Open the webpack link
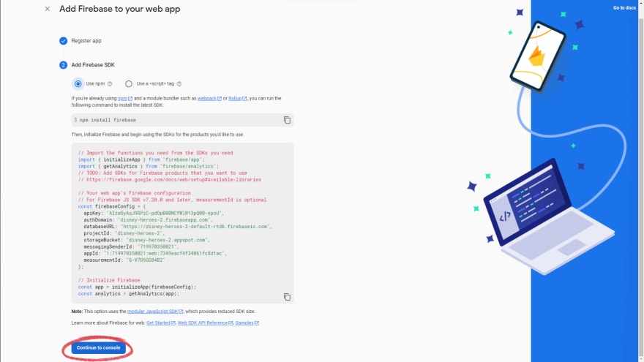 click(209, 99)
